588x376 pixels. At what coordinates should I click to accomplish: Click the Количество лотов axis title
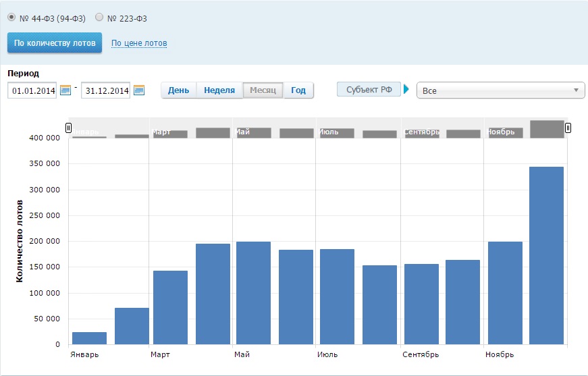click(x=20, y=241)
